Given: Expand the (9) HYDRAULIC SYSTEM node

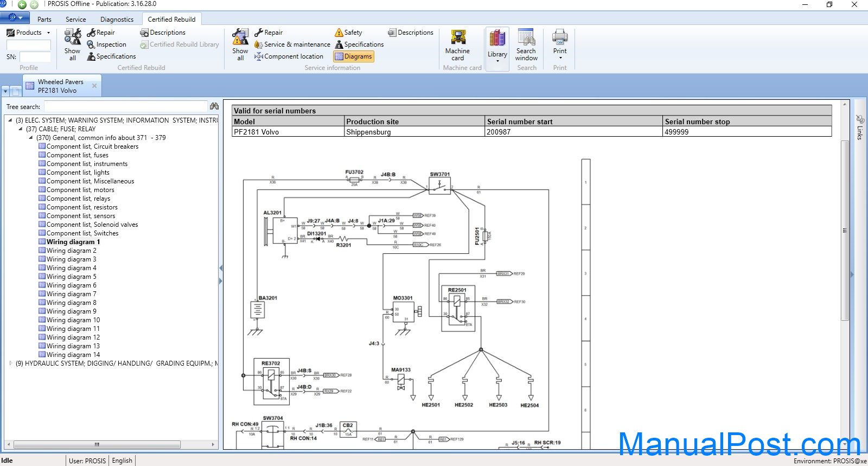Looking at the screenshot, I should click(10, 363).
